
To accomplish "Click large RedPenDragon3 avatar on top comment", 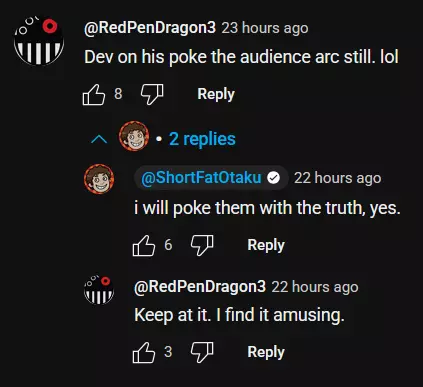I will 39,41.
